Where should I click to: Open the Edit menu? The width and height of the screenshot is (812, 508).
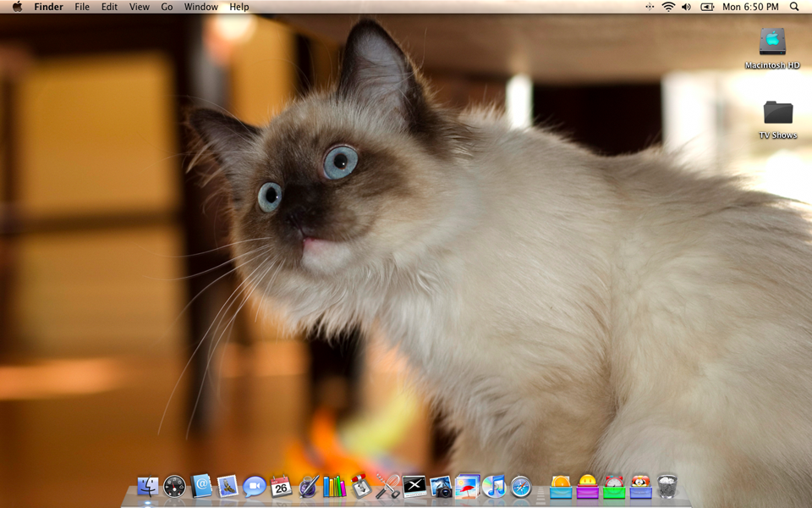pyautogui.click(x=109, y=7)
